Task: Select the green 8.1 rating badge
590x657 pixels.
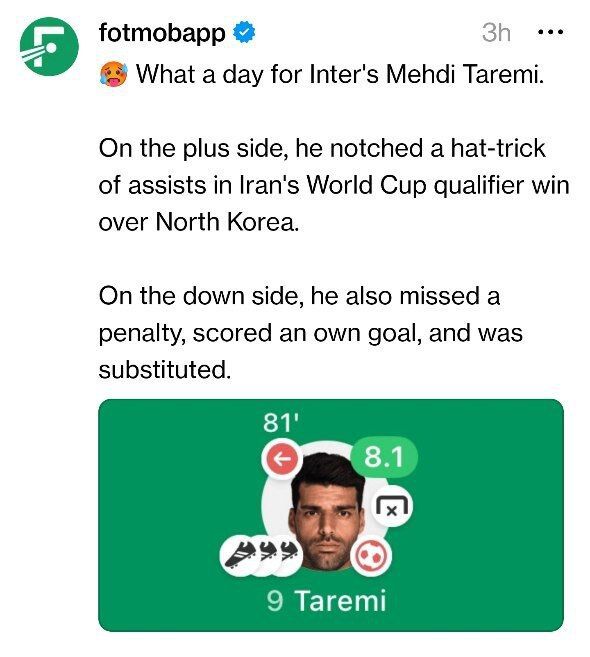Action: (383, 456)
